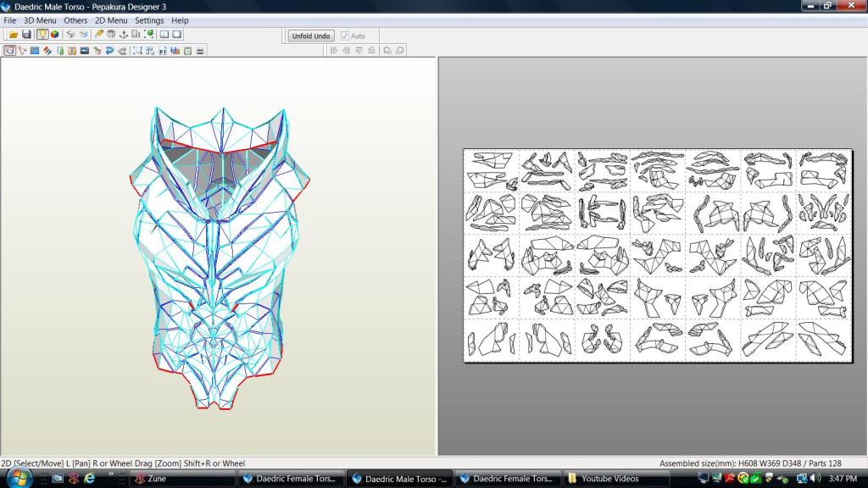The height and width of the screenshot is (488, 868).
Task: Open the Windows Start menu orb
Action: [19, 478]
